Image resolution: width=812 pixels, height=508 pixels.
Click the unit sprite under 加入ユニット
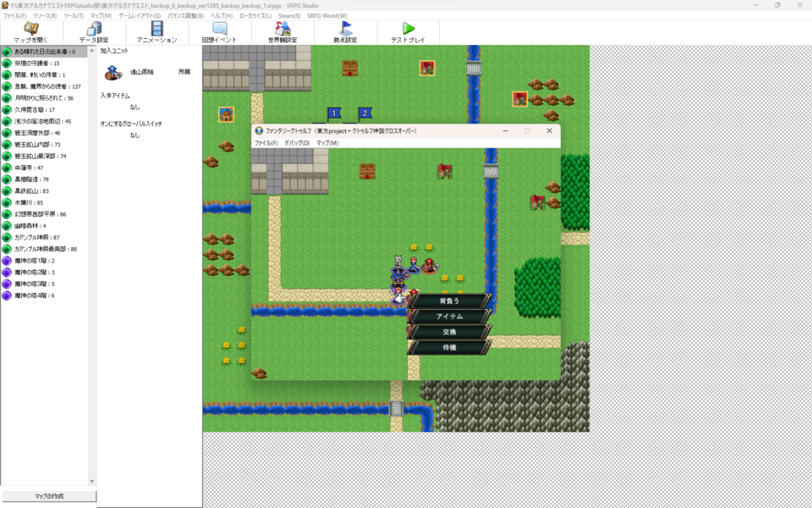tap(112, 73)
